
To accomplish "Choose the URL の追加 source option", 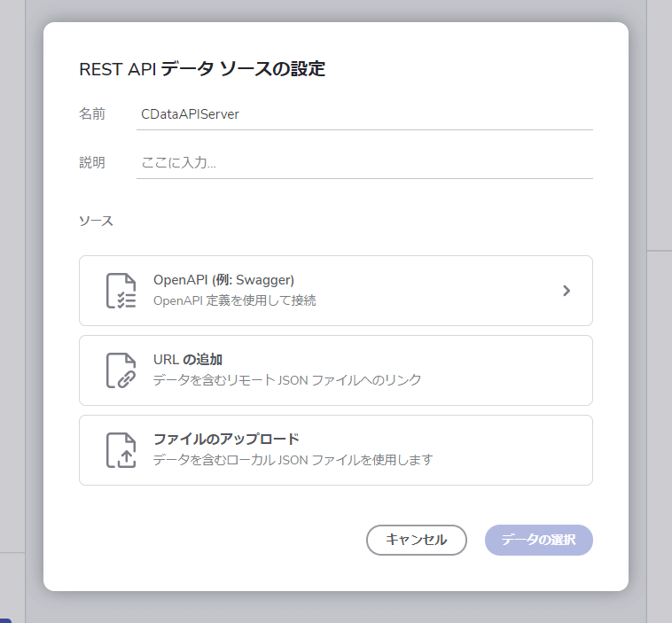I will coord(188,360).
